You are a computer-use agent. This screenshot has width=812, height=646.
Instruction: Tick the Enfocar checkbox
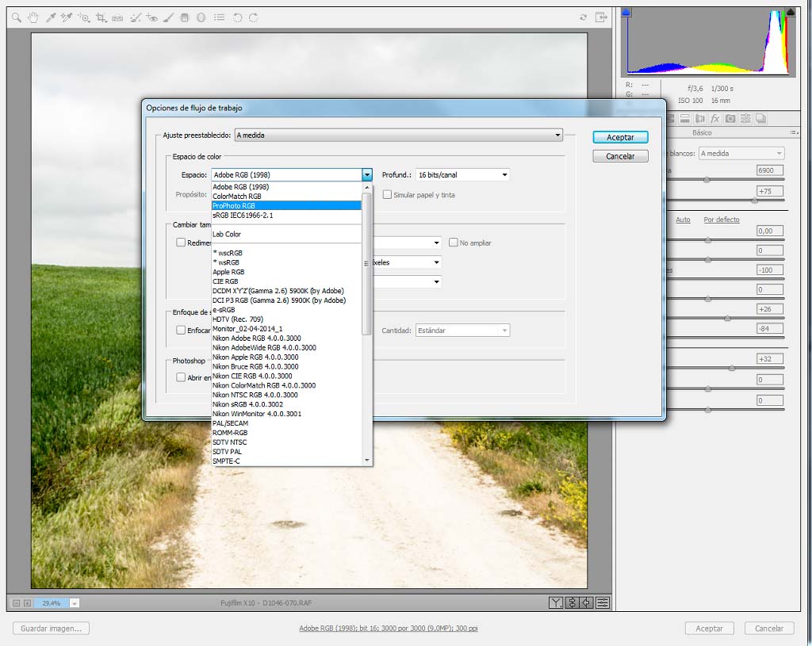(x=181, y=330)
